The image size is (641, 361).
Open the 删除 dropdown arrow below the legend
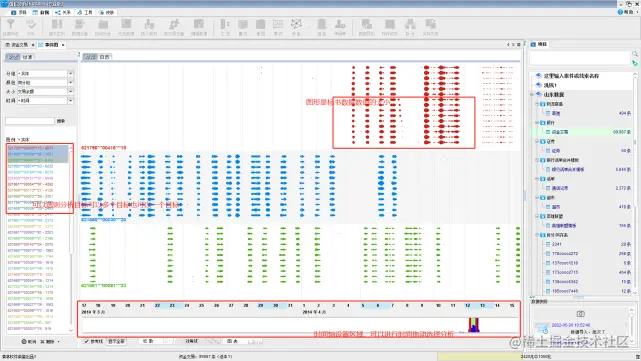pyautogui.click(x=59, y=341)
